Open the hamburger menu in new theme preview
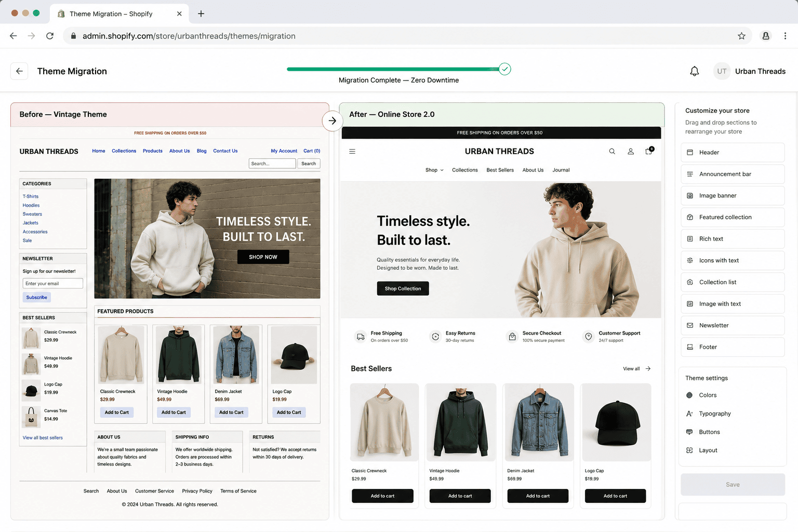The width and height of the screenshot is (798, 532). [352, 152]
